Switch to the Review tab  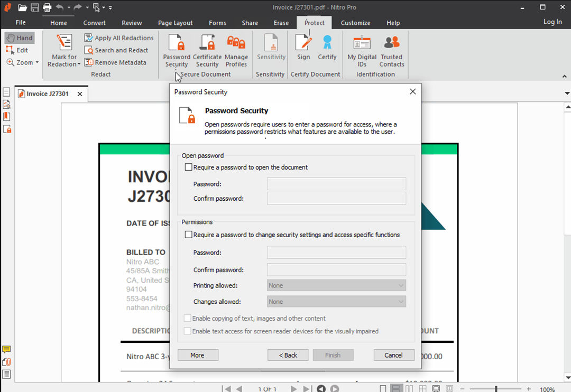(132, 23)
